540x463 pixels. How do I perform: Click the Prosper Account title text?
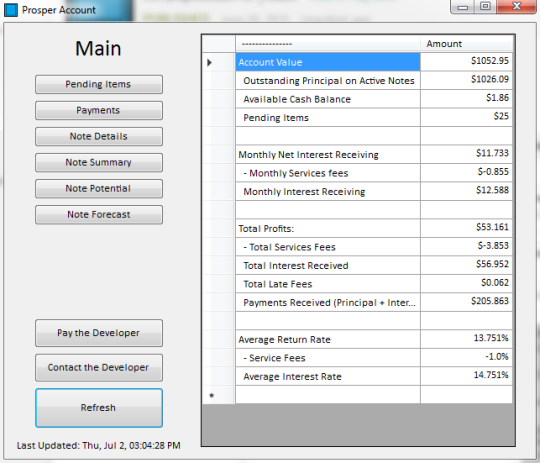pos(59,10)
